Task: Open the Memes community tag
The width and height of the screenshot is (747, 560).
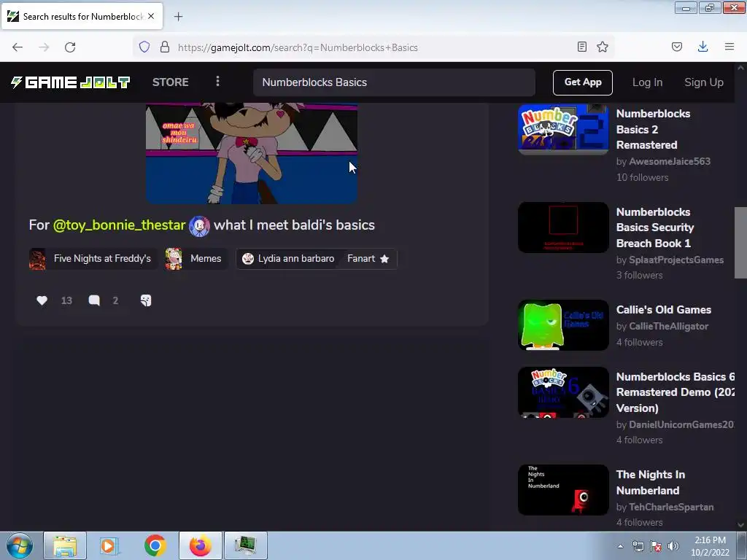Action: 196,259
